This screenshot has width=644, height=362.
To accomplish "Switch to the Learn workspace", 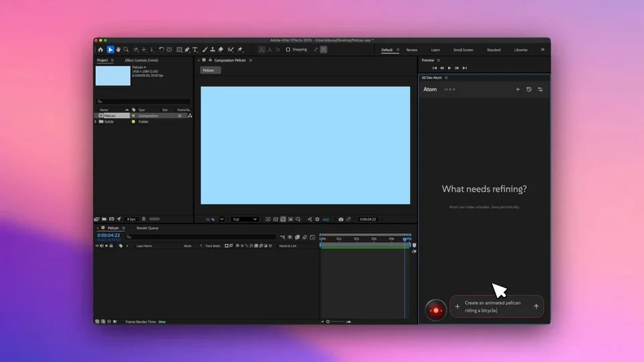I will click(435, 50).
